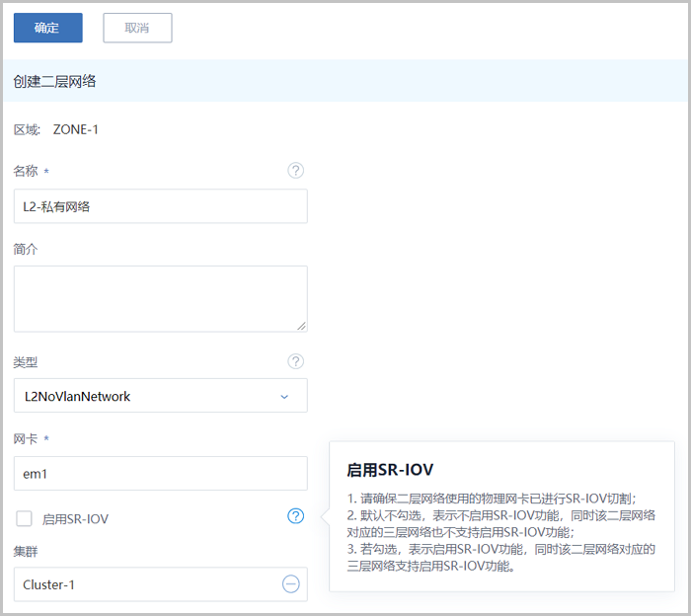
Task: Click the 集群 field label
Action: tap(26, 550)
